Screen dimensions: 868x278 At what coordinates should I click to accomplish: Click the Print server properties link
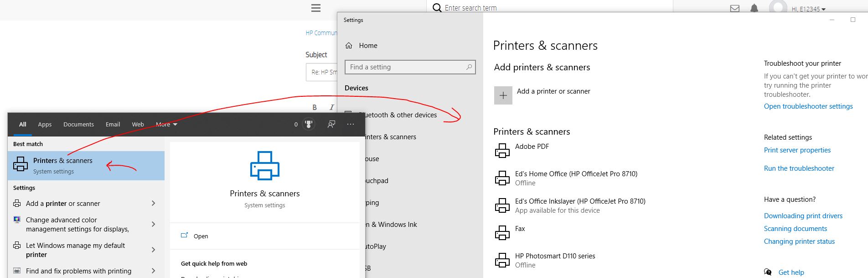(x=797, y=150)
